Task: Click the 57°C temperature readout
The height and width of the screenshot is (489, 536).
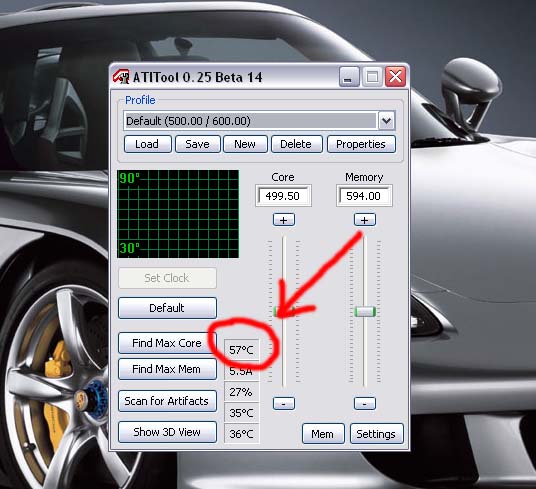Action: (241, 350)
